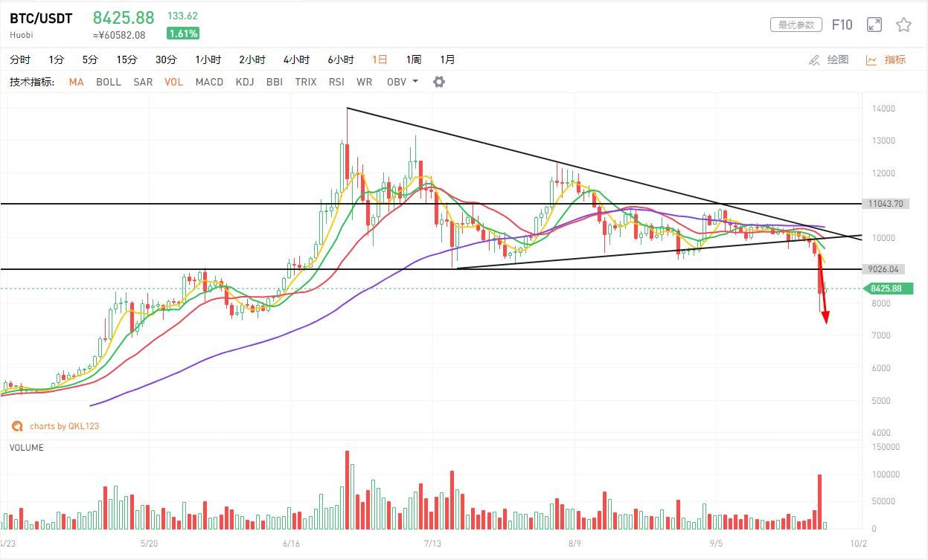Image resolution: width=928 pixels, height=560 pixels.
Task: Select the 1周 weekly interval
Action: pos(414,59)
